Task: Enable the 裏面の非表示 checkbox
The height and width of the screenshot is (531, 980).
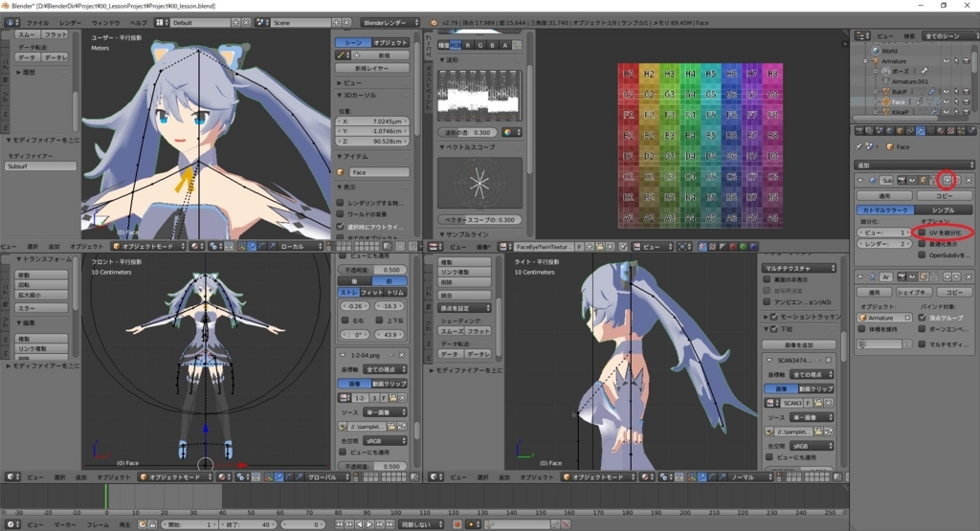Action: pos(767,279)
